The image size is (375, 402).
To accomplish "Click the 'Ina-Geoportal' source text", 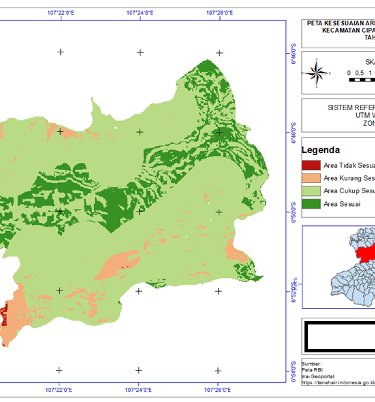I will (318, 376).
